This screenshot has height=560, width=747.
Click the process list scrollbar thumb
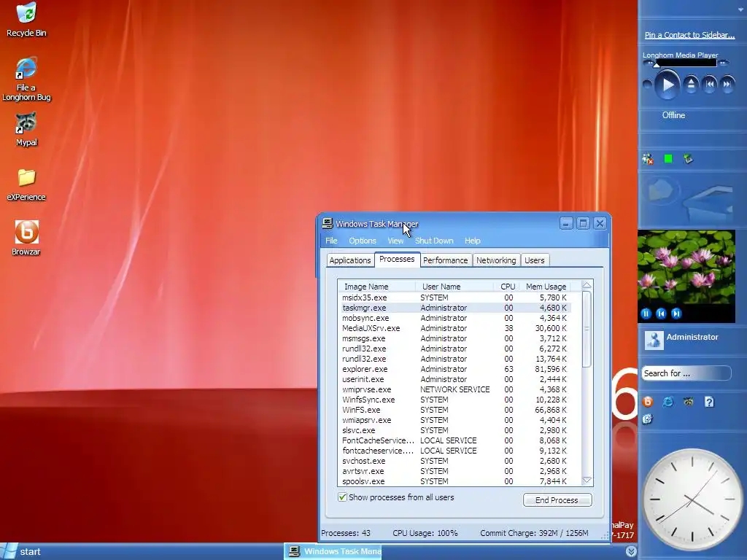point(587,329)
